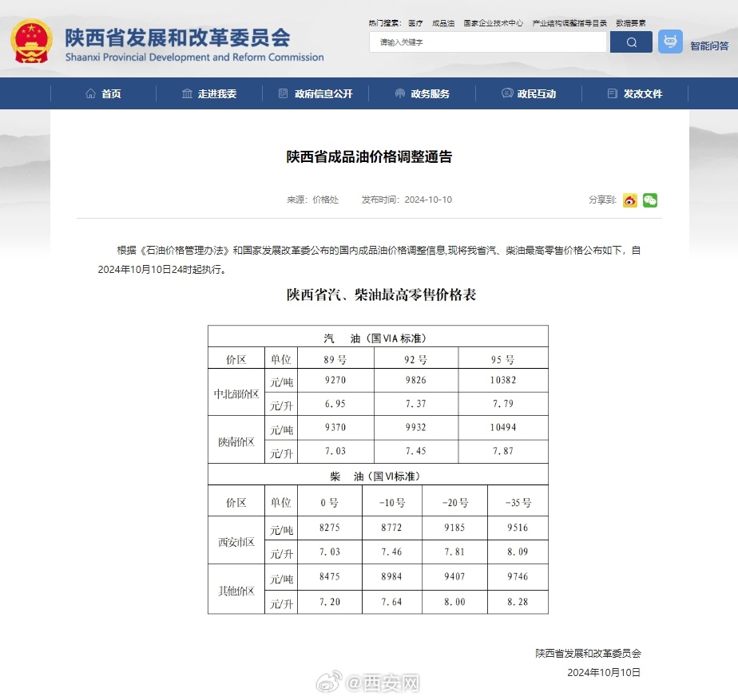Click the source text 来源：价格处

(312, 200)
